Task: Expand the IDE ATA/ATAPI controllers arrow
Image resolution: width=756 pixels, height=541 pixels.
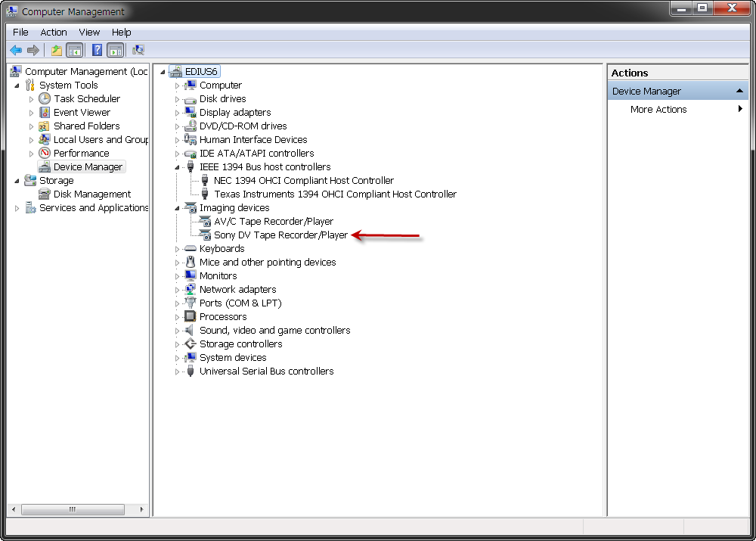Action: pos(177,154)
